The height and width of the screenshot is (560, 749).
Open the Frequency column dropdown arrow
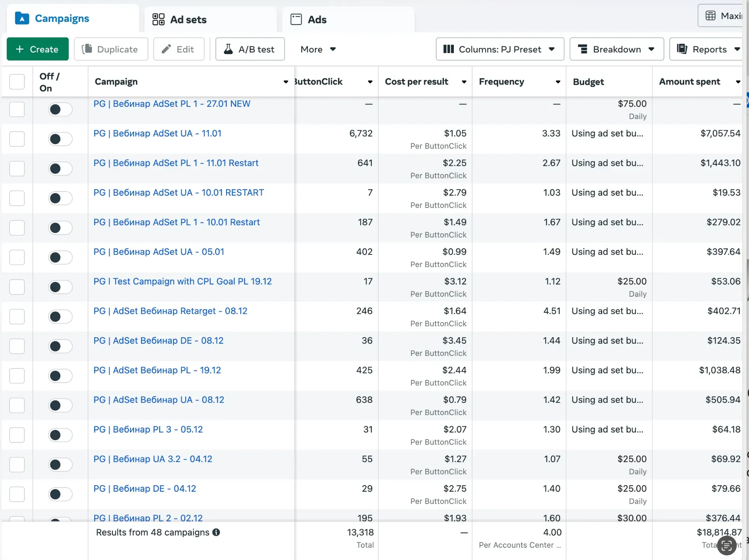click(x=558, y=82)
